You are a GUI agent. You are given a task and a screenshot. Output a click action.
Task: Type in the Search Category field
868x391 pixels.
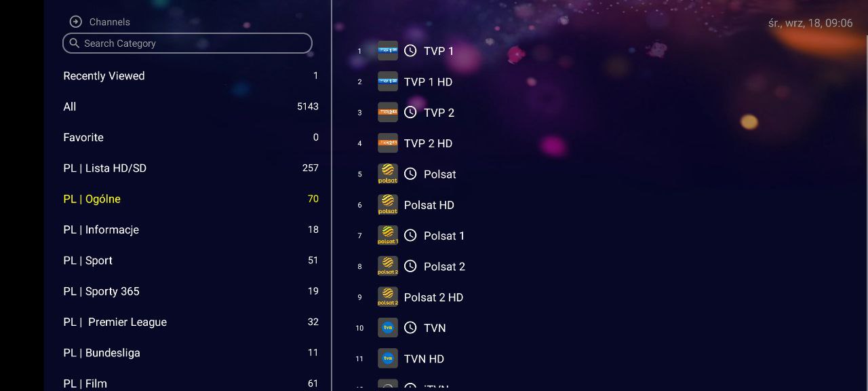click(x=193, y=43)
